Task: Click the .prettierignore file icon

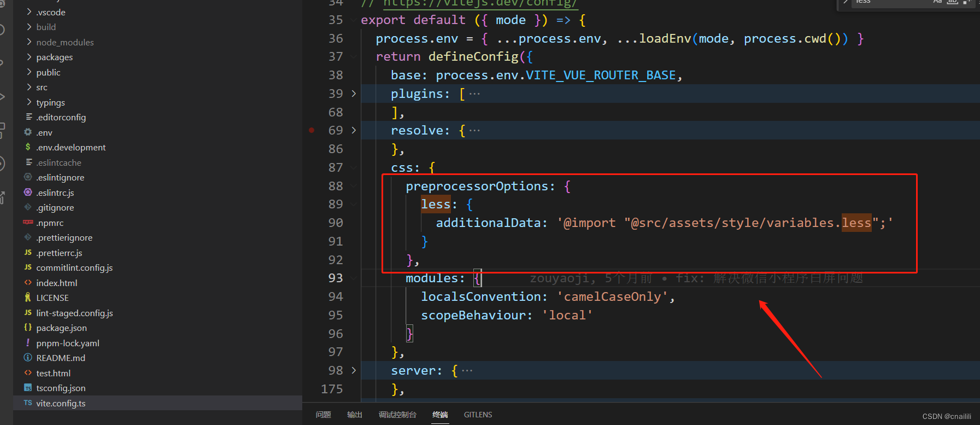Action: [x=28, y=237]
